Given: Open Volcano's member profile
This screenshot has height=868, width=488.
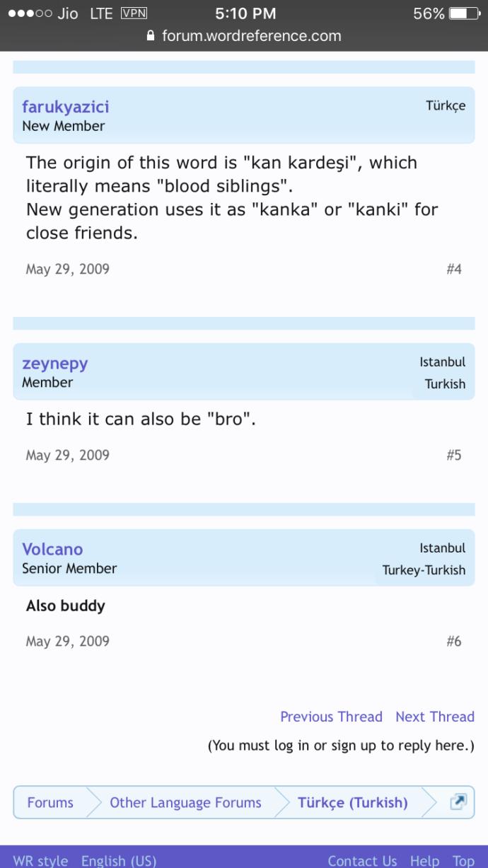Looking at the screenshot, I should tap(52, 549).
